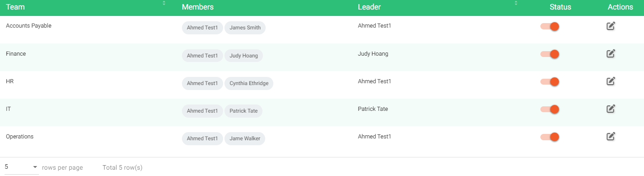Click the Cynthia Ethridge member chip
644x176 pixels.
tap(249, 83)
